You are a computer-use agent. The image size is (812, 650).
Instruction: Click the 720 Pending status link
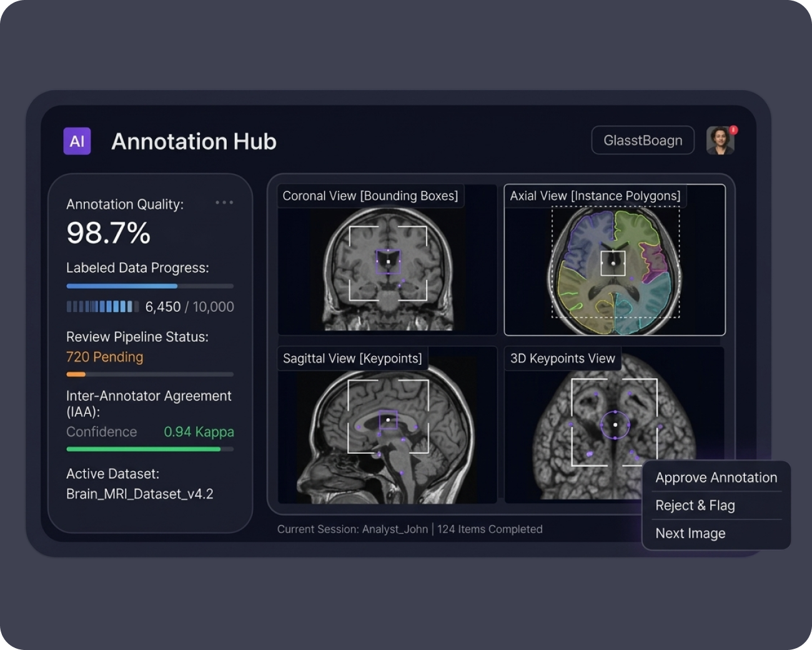point(104,357)
